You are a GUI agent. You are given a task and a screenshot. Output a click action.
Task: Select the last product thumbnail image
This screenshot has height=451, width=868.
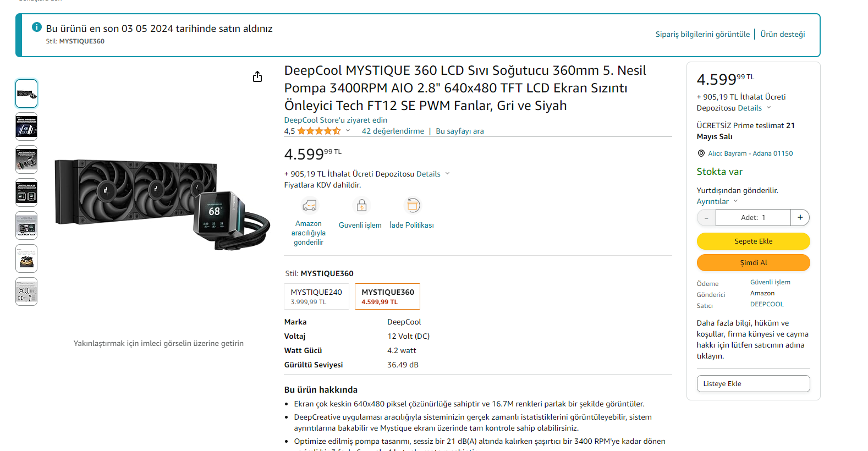point(26,291)
